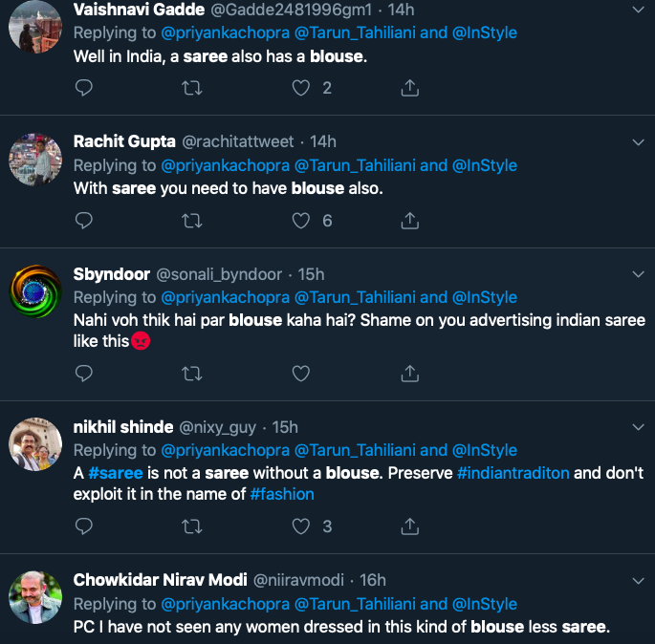Like nikhil shinde's tweet
Image resolution: width=655 pixels, height=644 pixels.
301,526
